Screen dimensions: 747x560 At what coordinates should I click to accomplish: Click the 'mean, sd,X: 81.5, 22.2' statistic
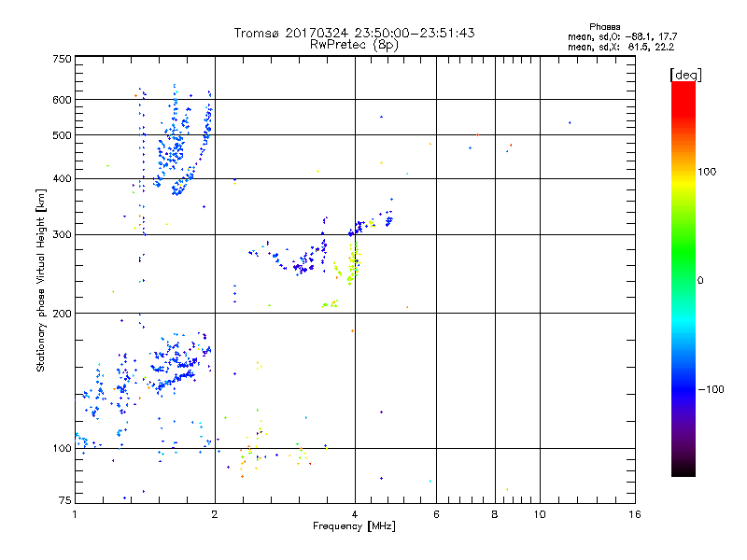621,47
